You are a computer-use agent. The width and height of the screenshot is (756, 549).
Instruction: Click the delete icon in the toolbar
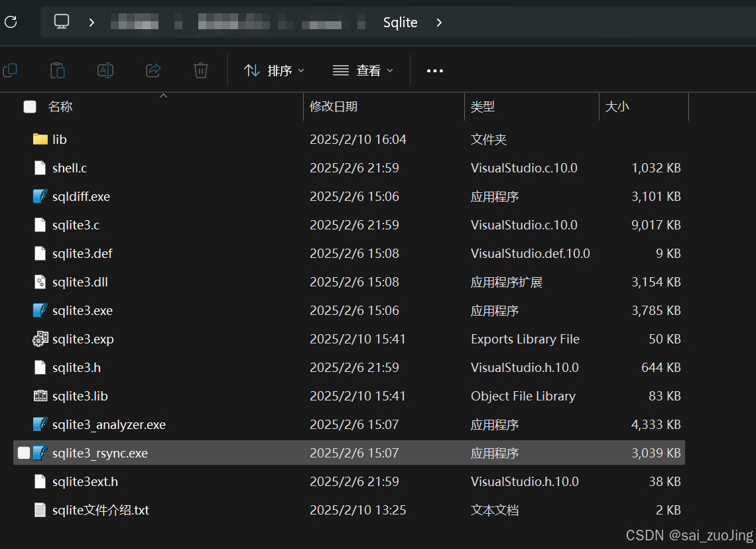(x=201, y=70)
